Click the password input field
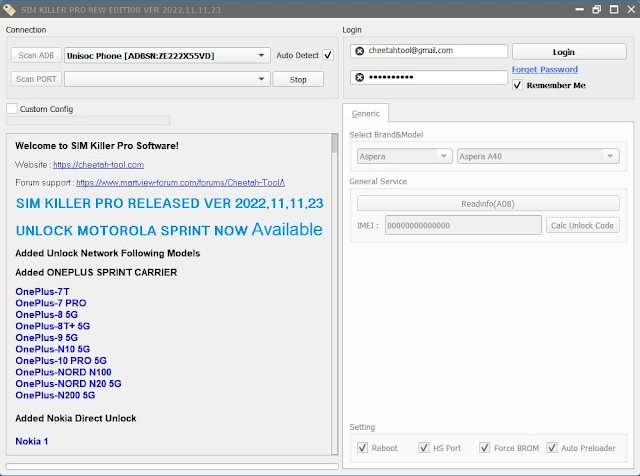The height and width of the screenshot is (476, 640). tap(429, 77)
